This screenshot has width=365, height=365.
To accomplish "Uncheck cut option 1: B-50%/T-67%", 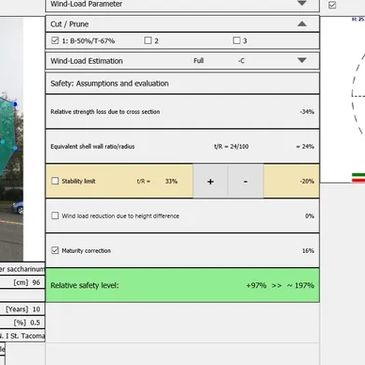I will click(55, 41).
